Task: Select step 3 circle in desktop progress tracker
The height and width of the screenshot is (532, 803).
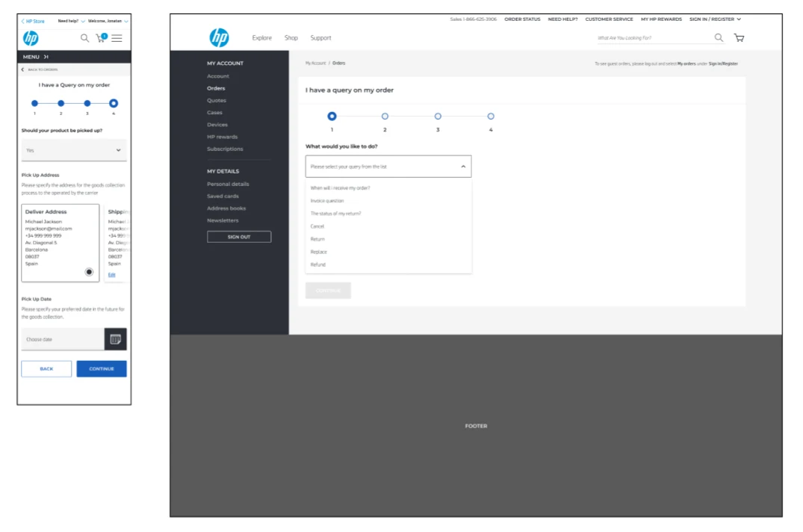Action: coord(438,117)
